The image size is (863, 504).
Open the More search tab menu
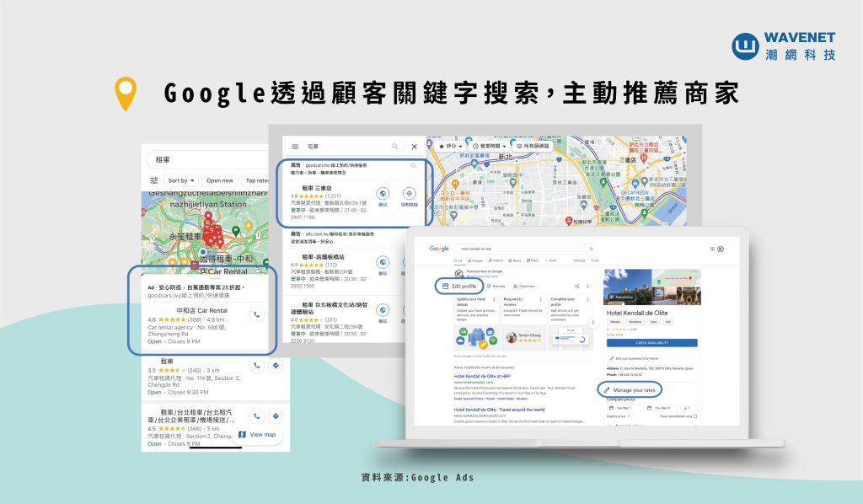click(551, 260)
